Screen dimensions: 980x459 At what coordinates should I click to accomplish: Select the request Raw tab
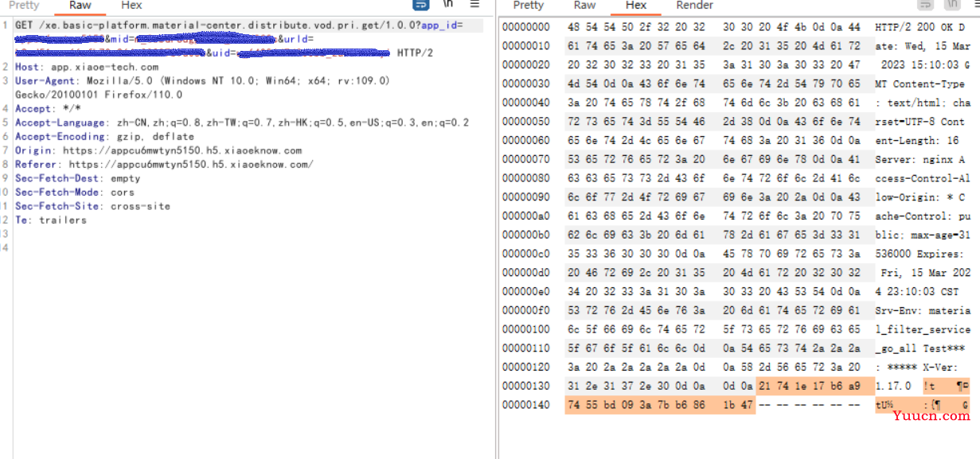(80, 6)
